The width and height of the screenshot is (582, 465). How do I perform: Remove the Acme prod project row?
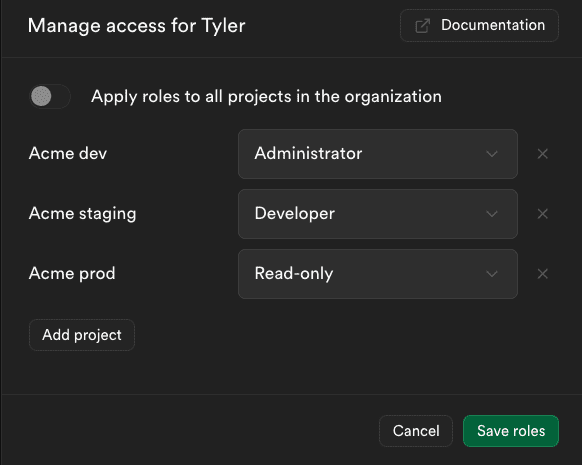543,274
